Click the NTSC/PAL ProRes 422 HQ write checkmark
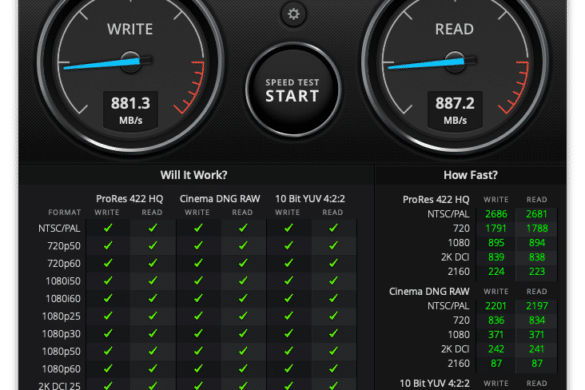The image size is (585, 390). 108,228
